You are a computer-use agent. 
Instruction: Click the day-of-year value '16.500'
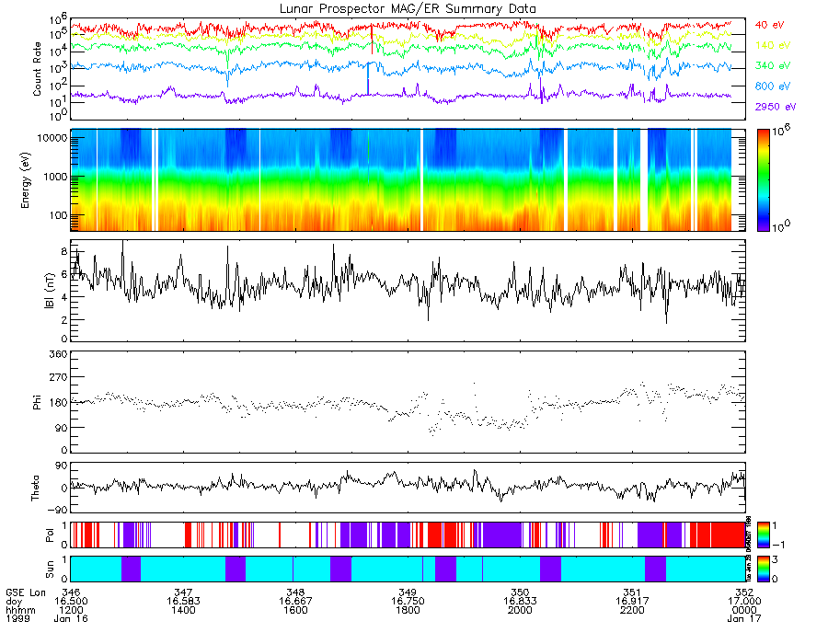pyautogui.click(x=71, y=602)
